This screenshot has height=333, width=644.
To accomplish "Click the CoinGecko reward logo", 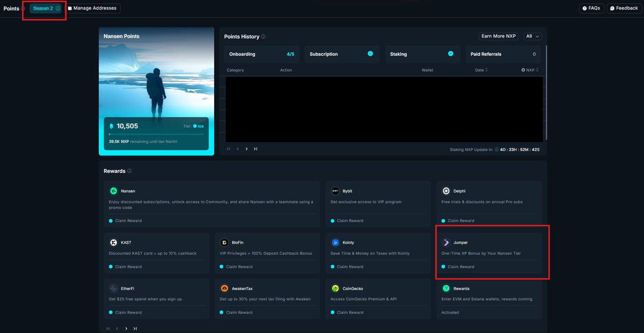I will coord(335,288).
